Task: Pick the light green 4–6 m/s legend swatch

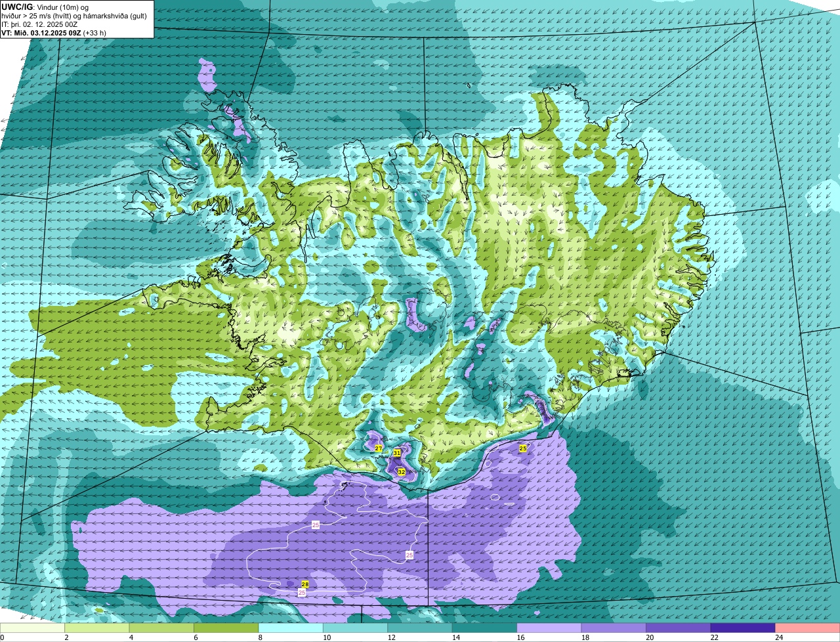Action: tap(161, 628)
